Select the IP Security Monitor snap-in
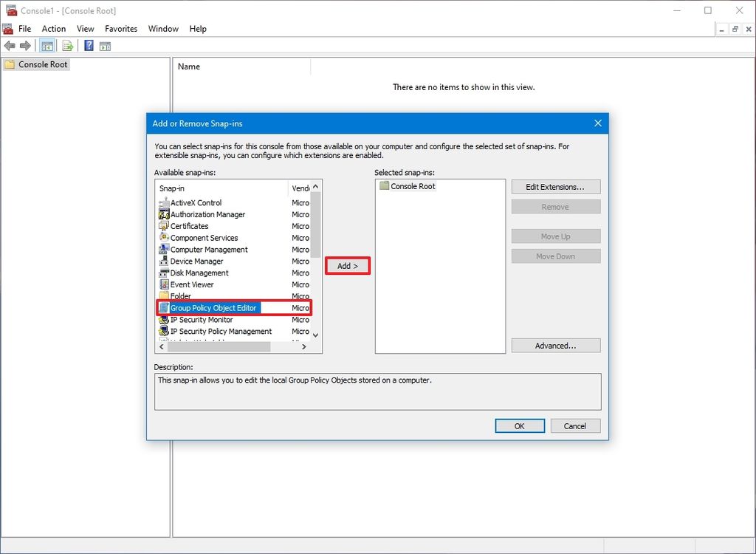 (x=199, y=320)
